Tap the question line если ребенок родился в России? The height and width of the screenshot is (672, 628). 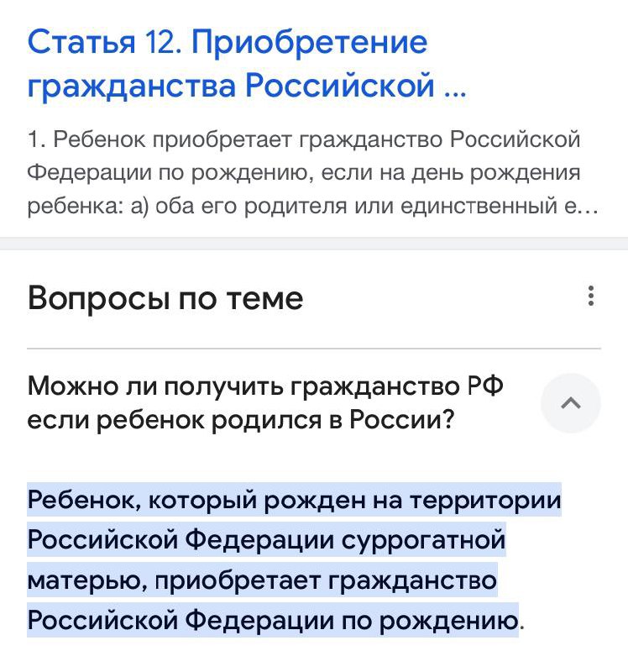241,420
